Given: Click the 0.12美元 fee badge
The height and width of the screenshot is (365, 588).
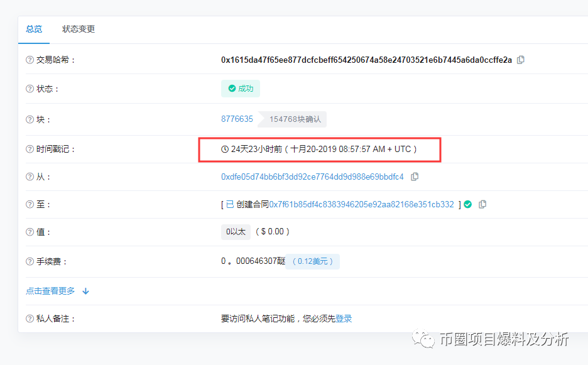Looking at the screenshot, I should [313, 261].
